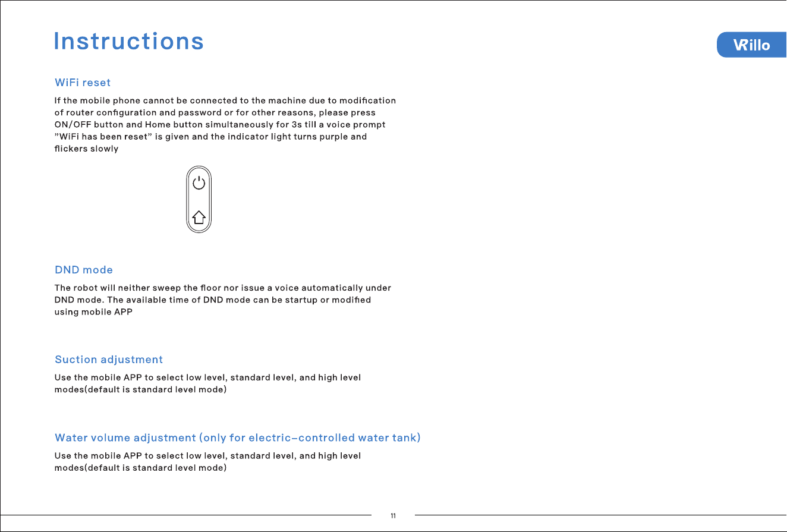Click page number 11 at bottom
This screenshot has height=532, width=787.
(x=393, y=515)
